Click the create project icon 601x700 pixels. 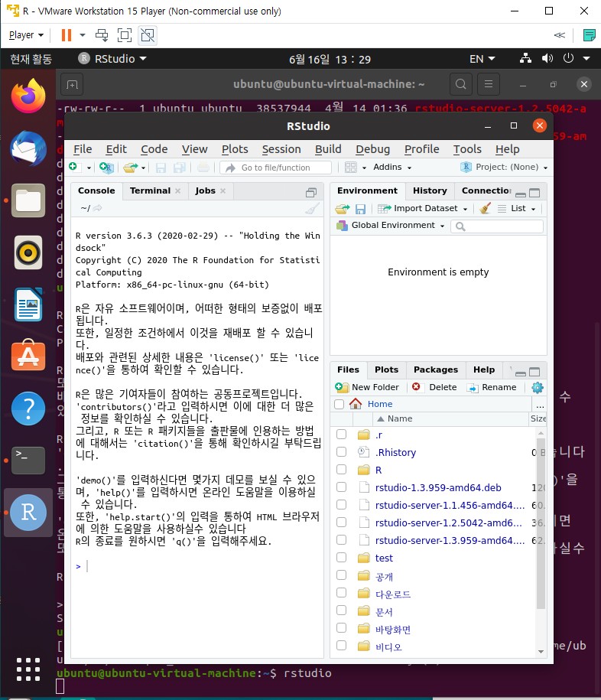point(106,168)
